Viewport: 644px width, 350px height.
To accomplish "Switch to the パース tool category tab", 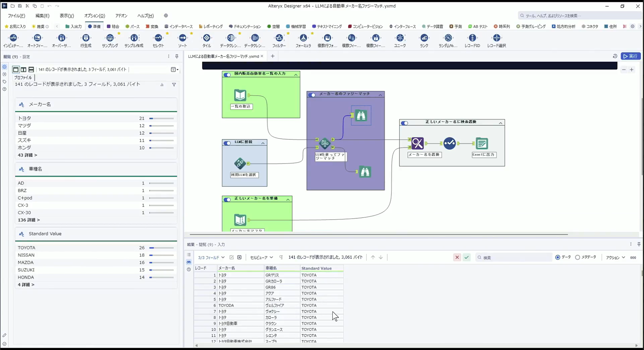I will coord(132,26).
